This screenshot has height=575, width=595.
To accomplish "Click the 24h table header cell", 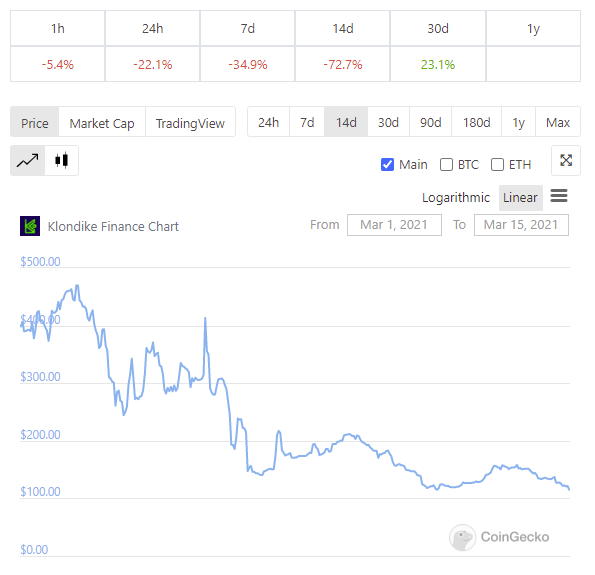I will (153, 28).
